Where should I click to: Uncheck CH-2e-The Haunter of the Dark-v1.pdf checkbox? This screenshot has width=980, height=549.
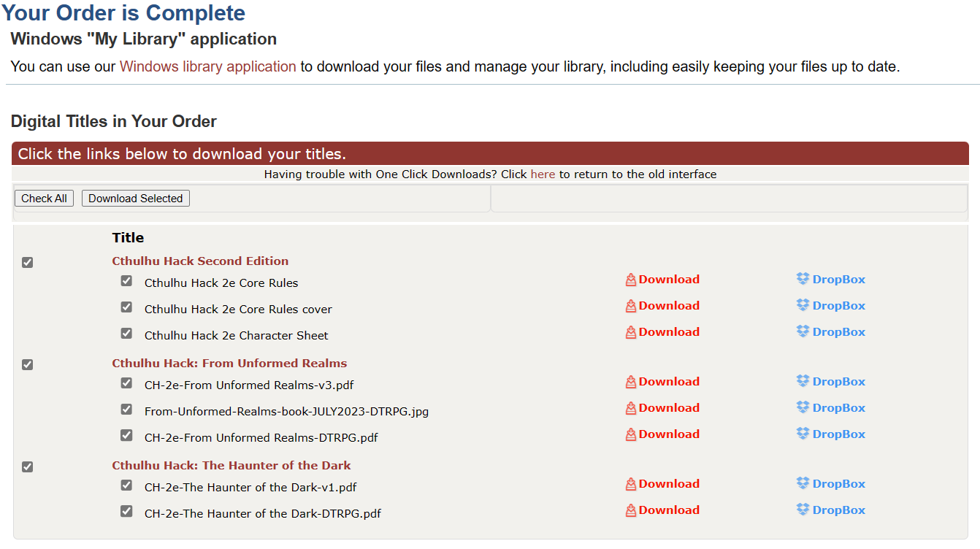(x=126, y=485)
